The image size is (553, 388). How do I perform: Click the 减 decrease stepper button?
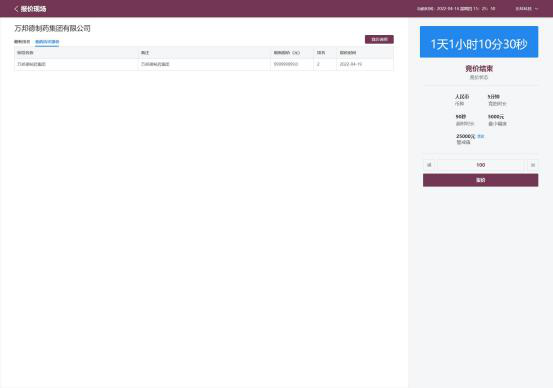tap(429, 165)
